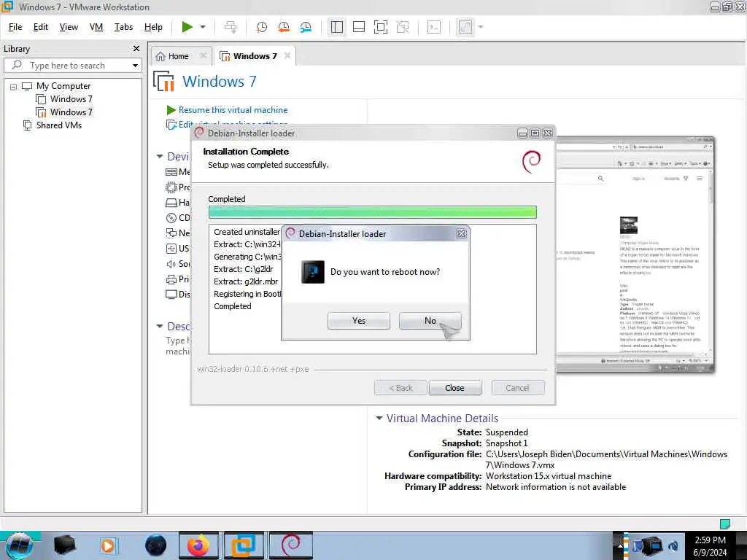Image resolution: width=747 pixels, height=560 pixels.
Task: Select the suspended Windows 7 VM entry
Action: 71,112
